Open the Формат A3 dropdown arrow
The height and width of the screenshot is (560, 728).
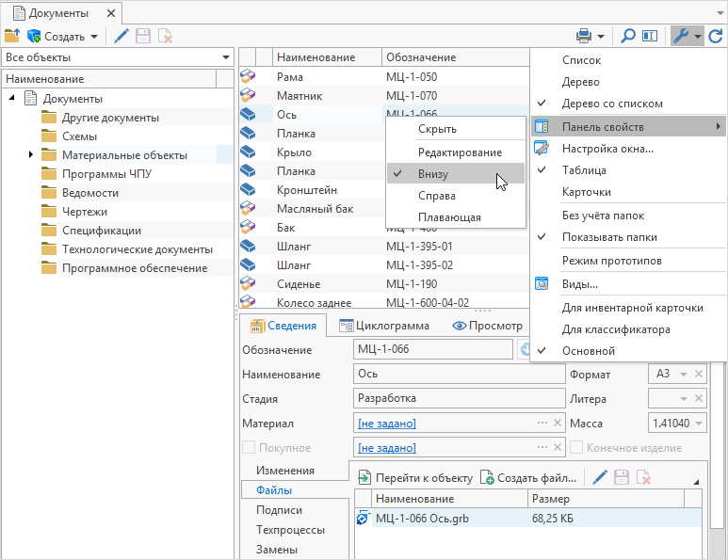tap(684, 374)
